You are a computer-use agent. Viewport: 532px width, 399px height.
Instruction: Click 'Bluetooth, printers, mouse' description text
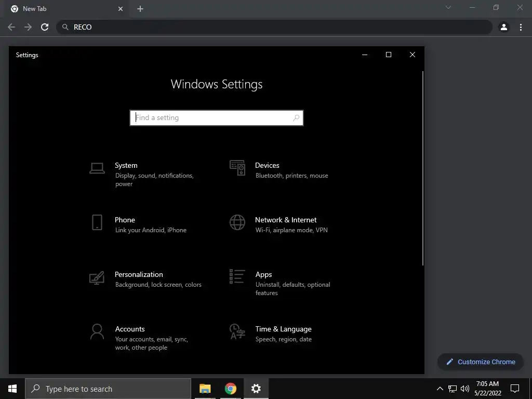[292, 176]
